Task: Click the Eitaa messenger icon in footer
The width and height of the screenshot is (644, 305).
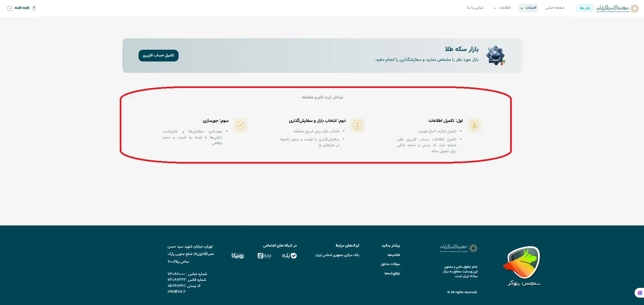Action: pyautogui.click(x=264, y=256)
